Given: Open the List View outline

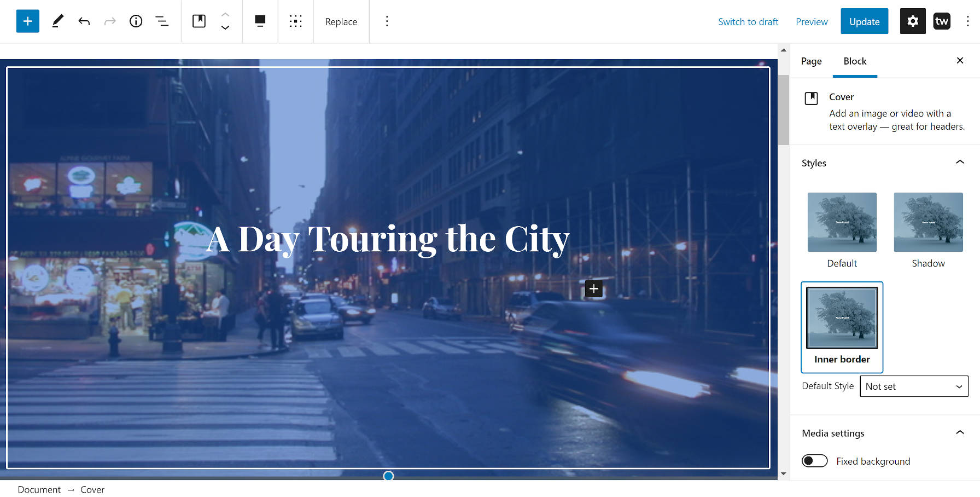Looking at the screenshot, I should point(162,21).
